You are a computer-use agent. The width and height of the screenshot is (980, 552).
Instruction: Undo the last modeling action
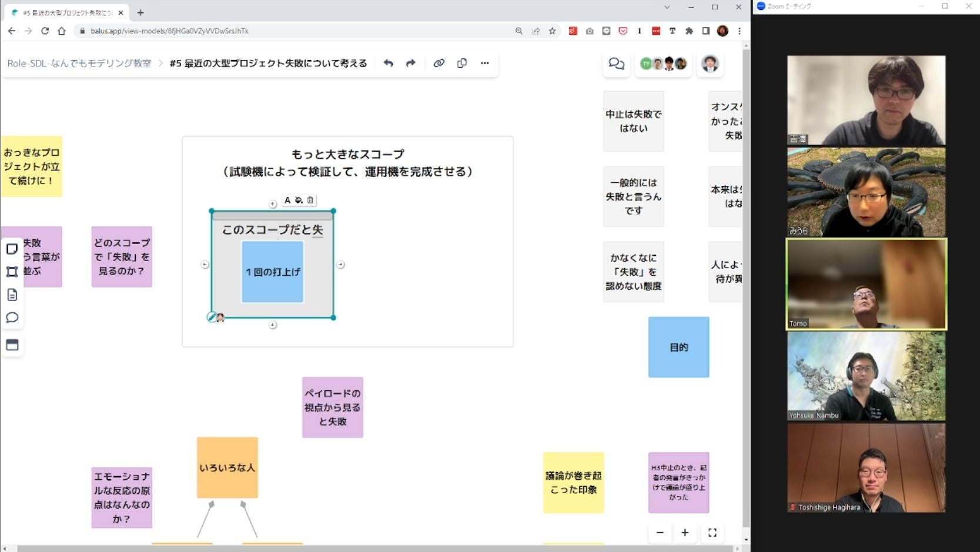tap(388, 63)
